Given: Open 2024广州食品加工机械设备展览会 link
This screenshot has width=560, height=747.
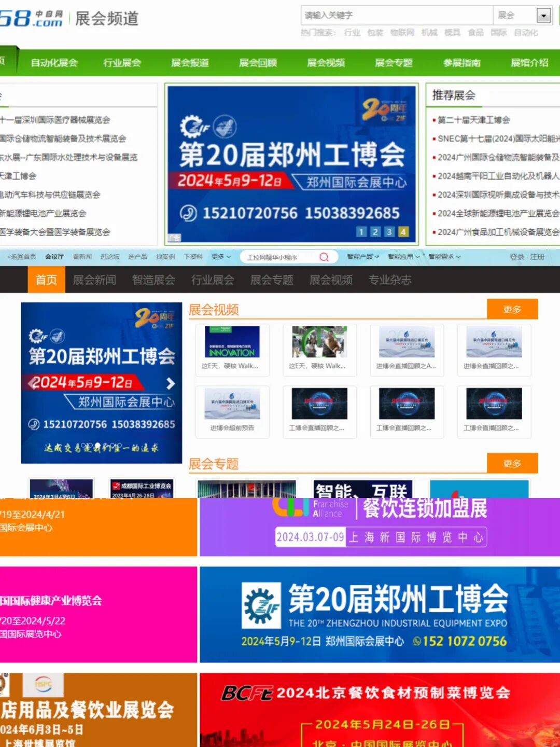Looking at the screenshot, I should pyautogui.click(x=499, y=232).
